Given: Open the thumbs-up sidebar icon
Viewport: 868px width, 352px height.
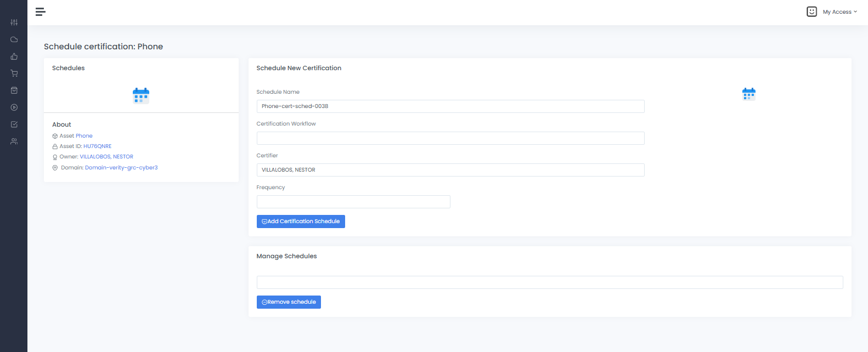Looking at the screenshot, I should pyautogui.click(x=14, y=56).
